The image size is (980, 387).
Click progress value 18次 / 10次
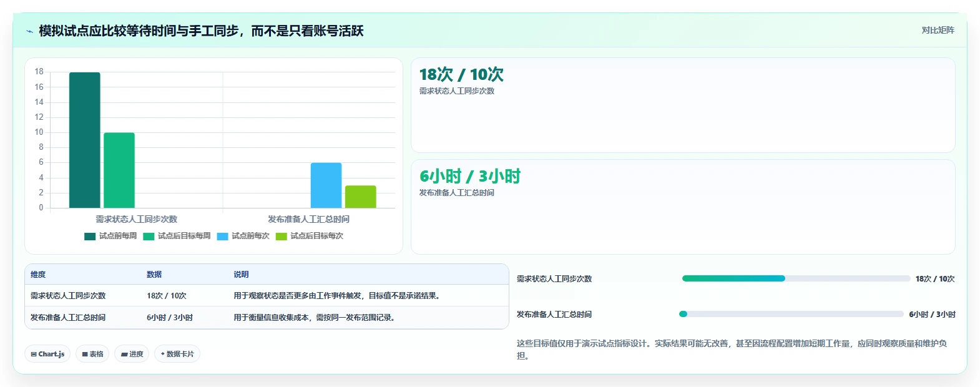tap(935, 279)
